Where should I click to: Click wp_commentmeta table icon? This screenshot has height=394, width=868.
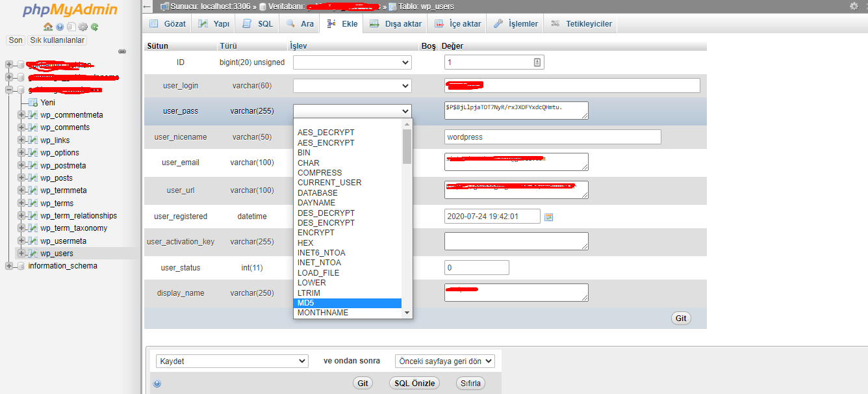tap(32, 115)
